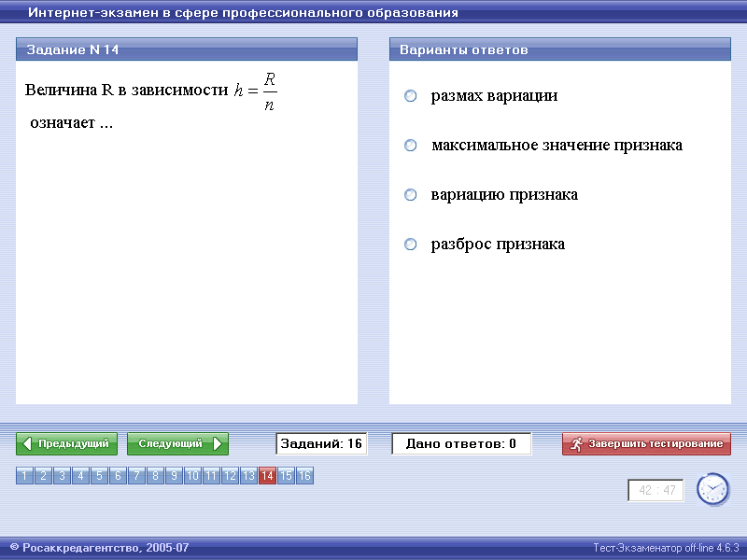Jump to question 5 in the navigator
747x560 pixels.
pyautogui.click(x=99, y=475)
